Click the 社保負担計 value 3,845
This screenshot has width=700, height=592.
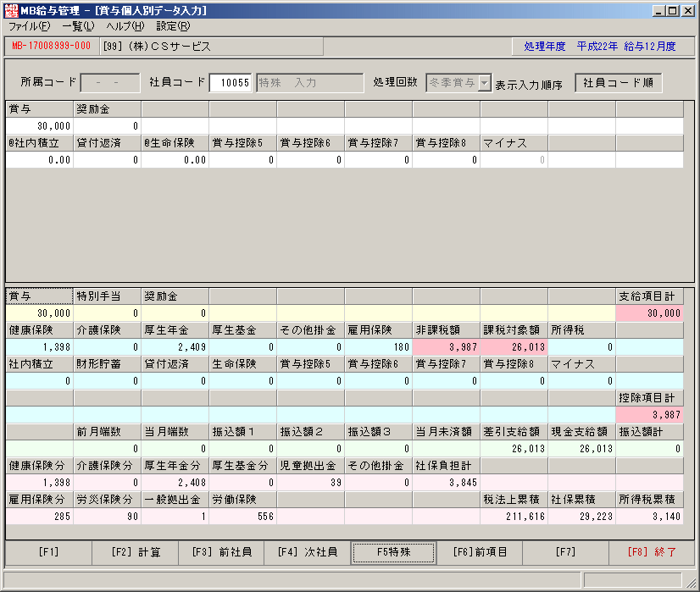point(447,483)
